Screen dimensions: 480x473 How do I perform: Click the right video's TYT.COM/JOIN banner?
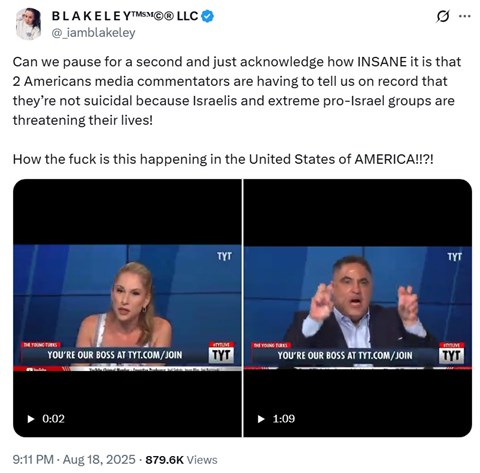[345, 355]
